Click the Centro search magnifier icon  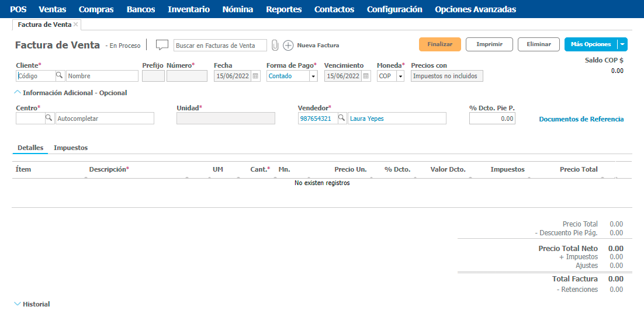(49, 119)
